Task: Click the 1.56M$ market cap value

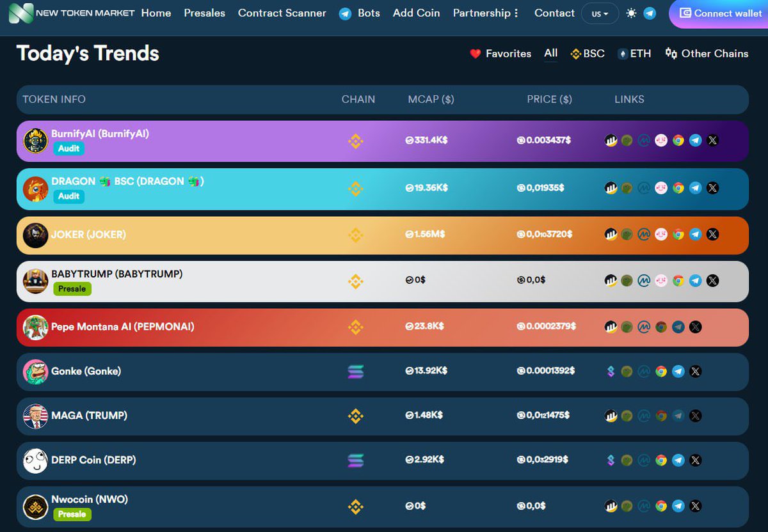Action: (x=425, y=235)
